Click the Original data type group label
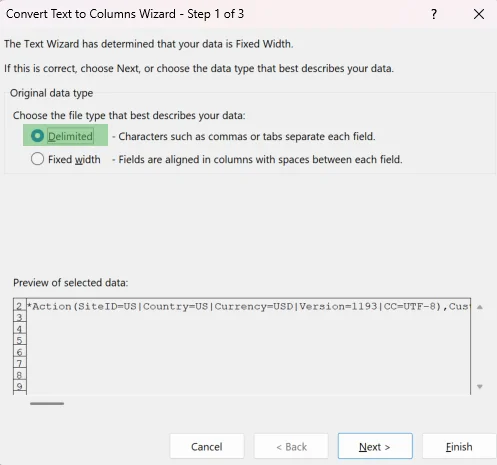The width and height of the screenshot is (497, 465). tap(51, 93)
